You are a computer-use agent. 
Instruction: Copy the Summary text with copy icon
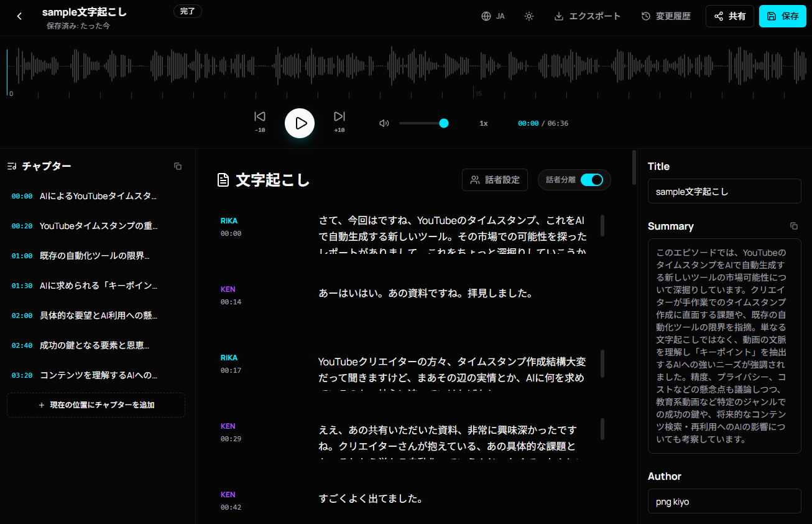click(794, 226)
